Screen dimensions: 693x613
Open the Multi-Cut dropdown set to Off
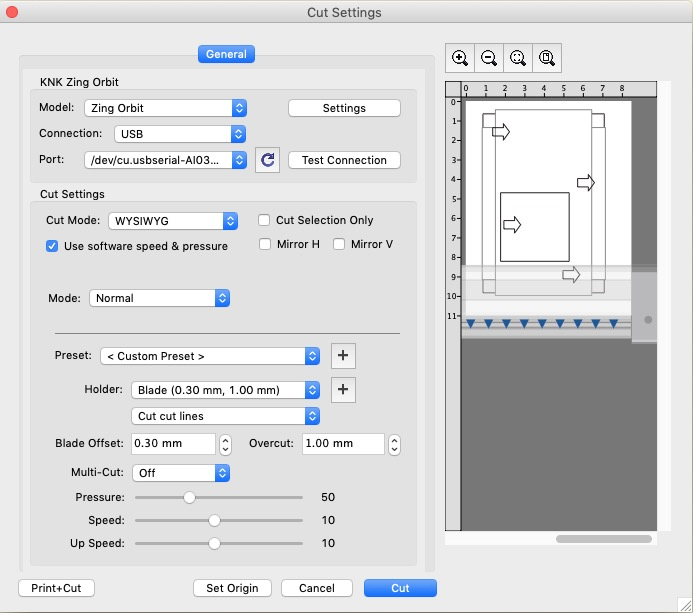[181, 473]
